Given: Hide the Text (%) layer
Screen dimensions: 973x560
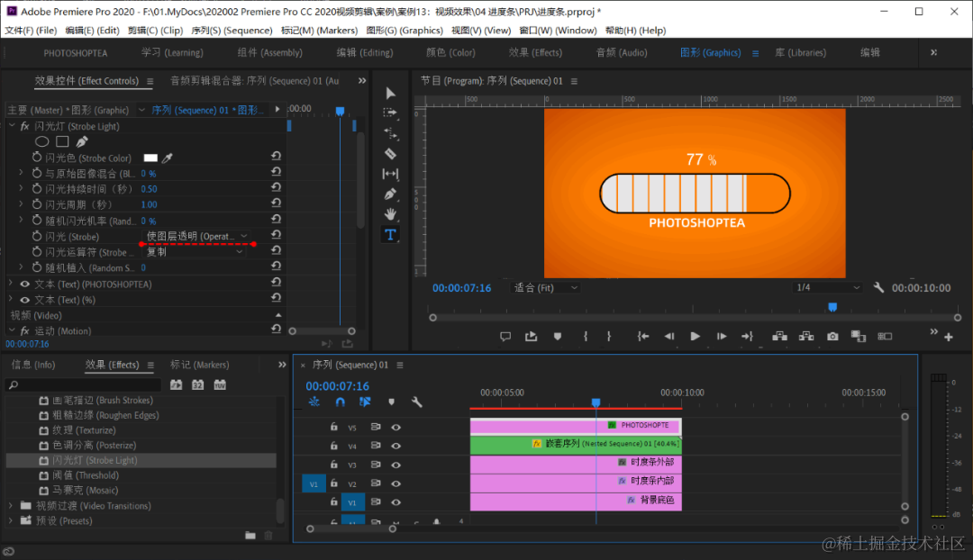Looking at the screenshot, I should [x=25, y=300].
